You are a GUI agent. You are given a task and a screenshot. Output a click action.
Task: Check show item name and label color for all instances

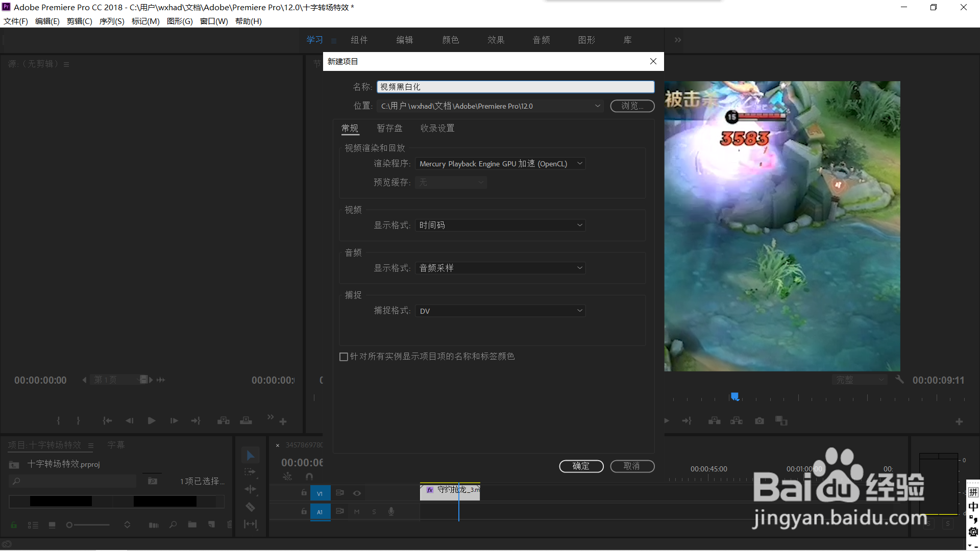[x=344, y=357]
